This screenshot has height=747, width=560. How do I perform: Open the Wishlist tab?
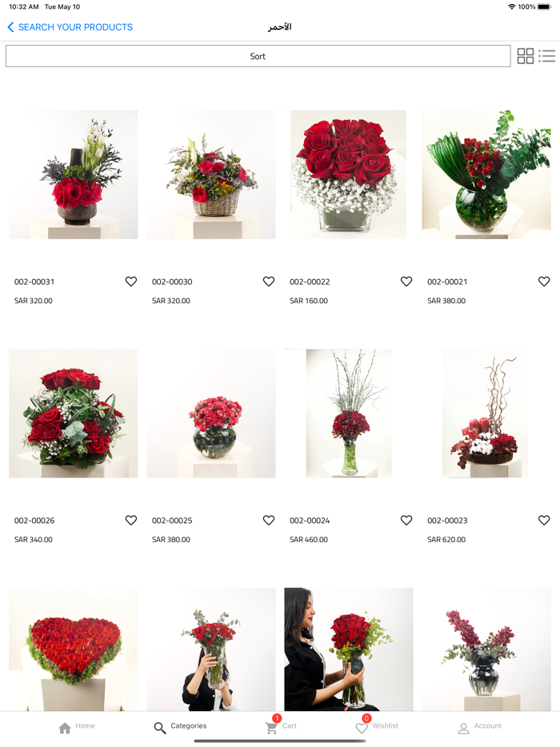(x=377, y=725)
